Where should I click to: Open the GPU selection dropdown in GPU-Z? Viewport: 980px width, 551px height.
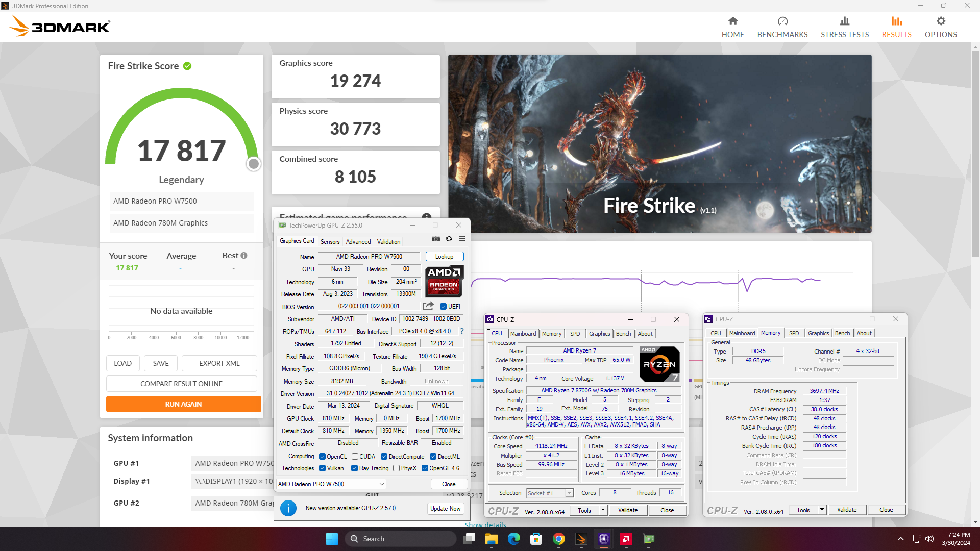coord(331,484)
